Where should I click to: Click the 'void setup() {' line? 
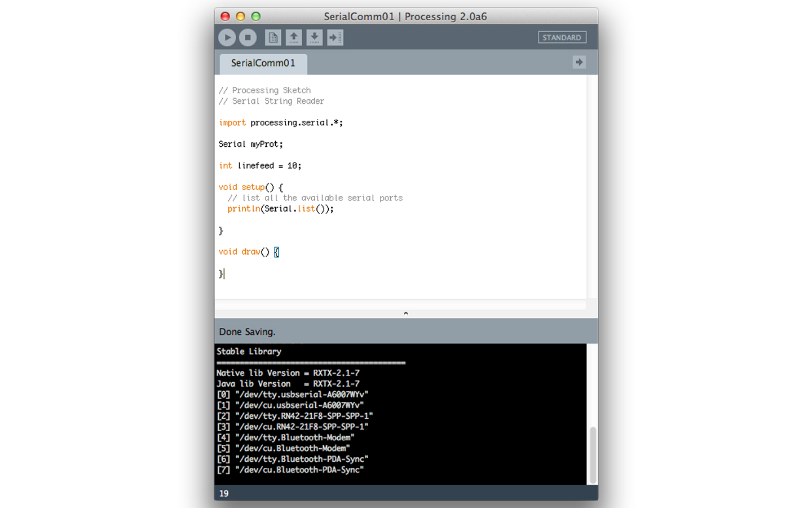251,187
